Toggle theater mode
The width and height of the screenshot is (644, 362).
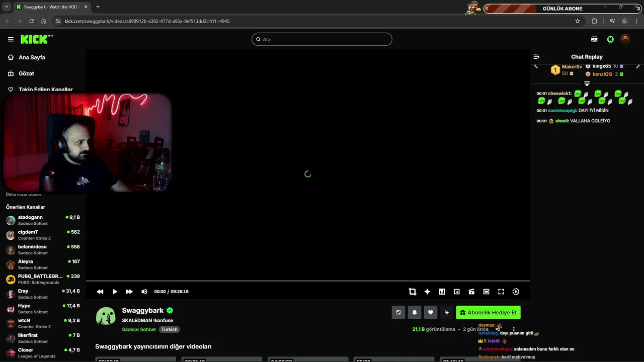486,292
